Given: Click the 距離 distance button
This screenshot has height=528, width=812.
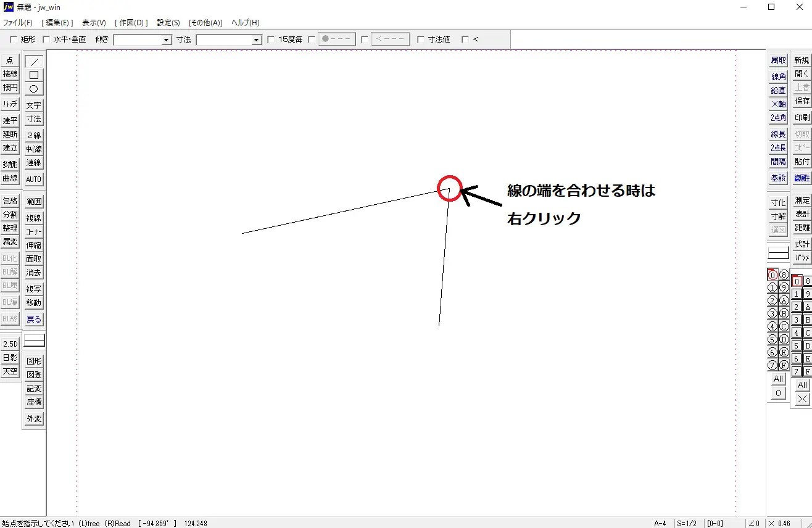Looking at the screenshot, I should point(802,228).
